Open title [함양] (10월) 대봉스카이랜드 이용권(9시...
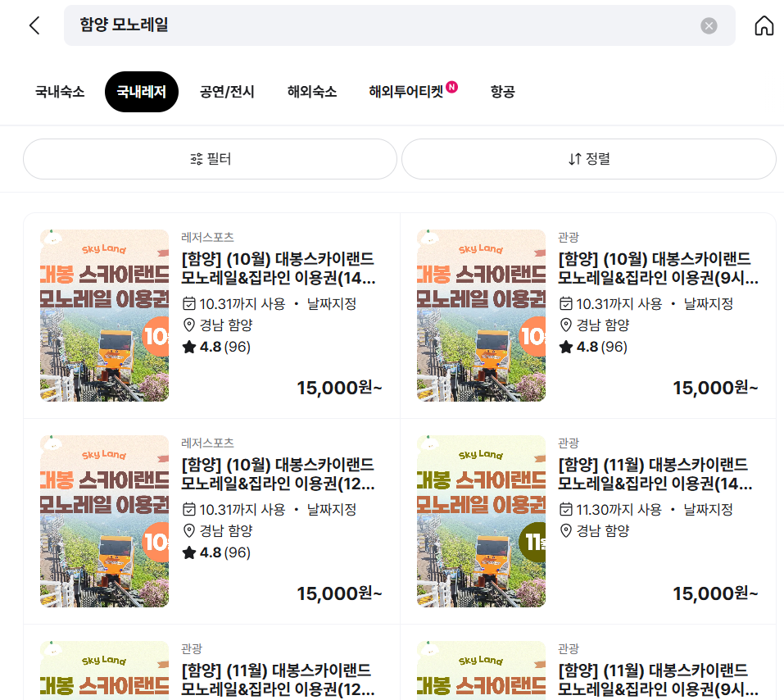This screenshot has width=784, height=700. pyautogui.click(x=658, y=268)
